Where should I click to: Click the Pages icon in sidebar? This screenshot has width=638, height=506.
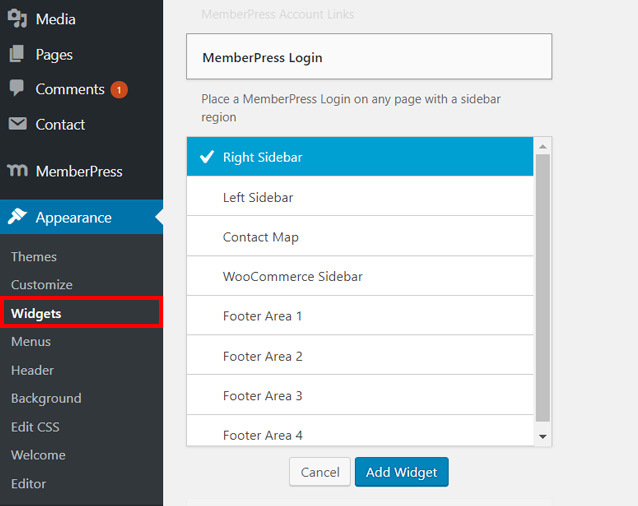[x=17, y=54]
